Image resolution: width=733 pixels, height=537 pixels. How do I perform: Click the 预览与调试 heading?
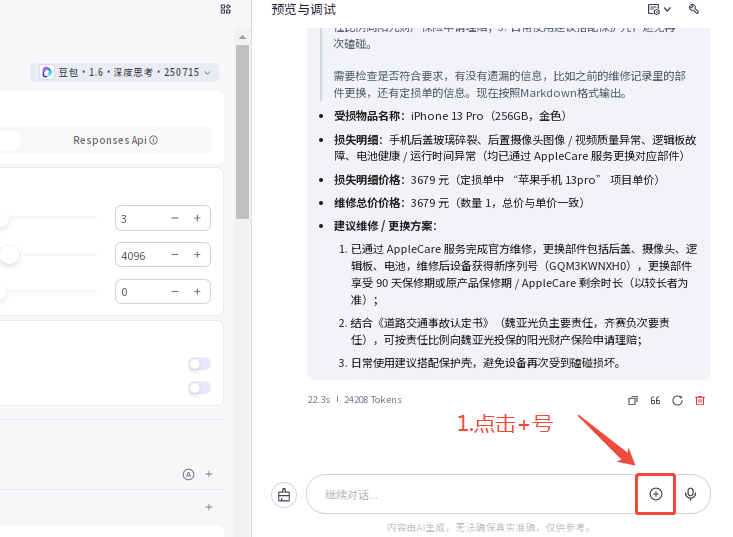[303, 9]
